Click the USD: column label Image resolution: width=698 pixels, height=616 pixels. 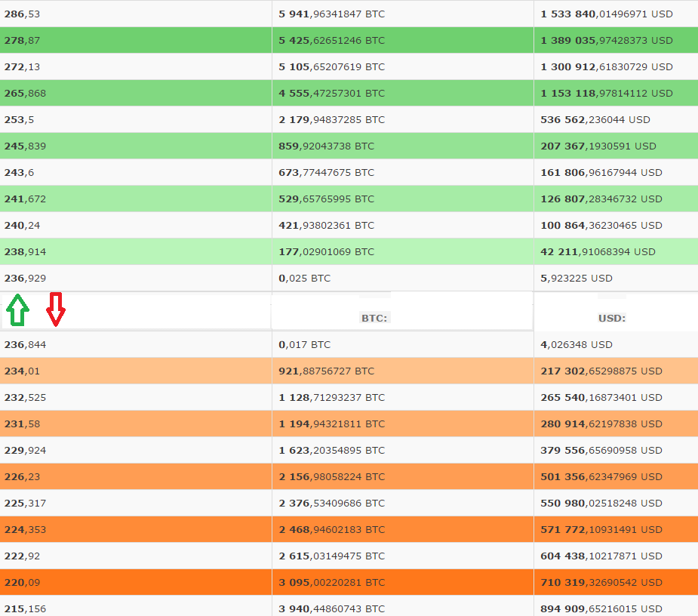tap(612, 318)
